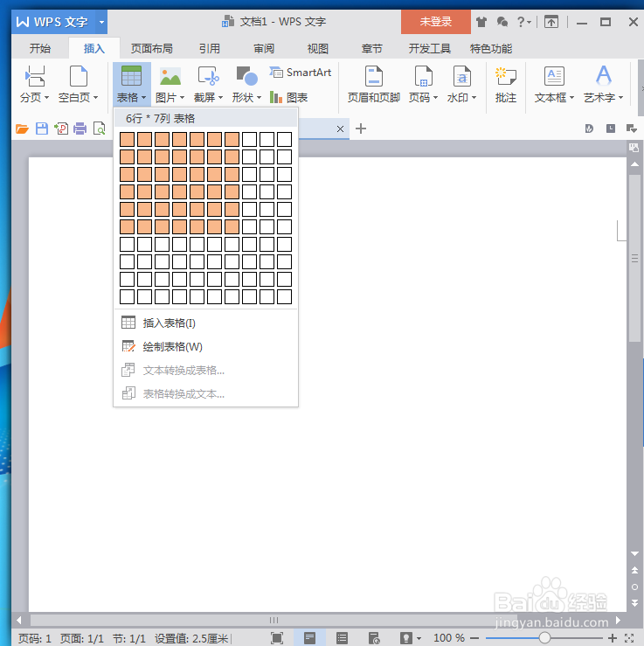644x646 pixels.
Task: Click the last highlighted cell of the 6x7 grid
Action: tap(232, 227)
